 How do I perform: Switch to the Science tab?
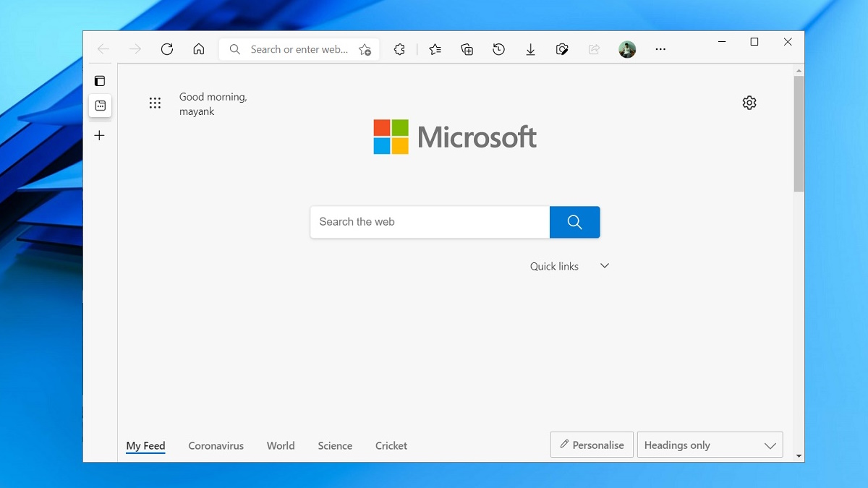[x=335, y=445]
